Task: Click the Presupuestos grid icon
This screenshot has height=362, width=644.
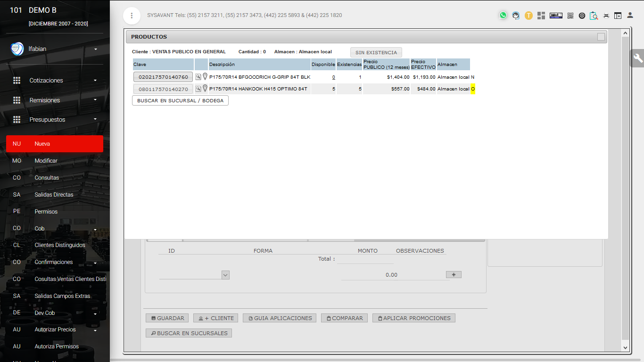Action: tap(17, 120)
